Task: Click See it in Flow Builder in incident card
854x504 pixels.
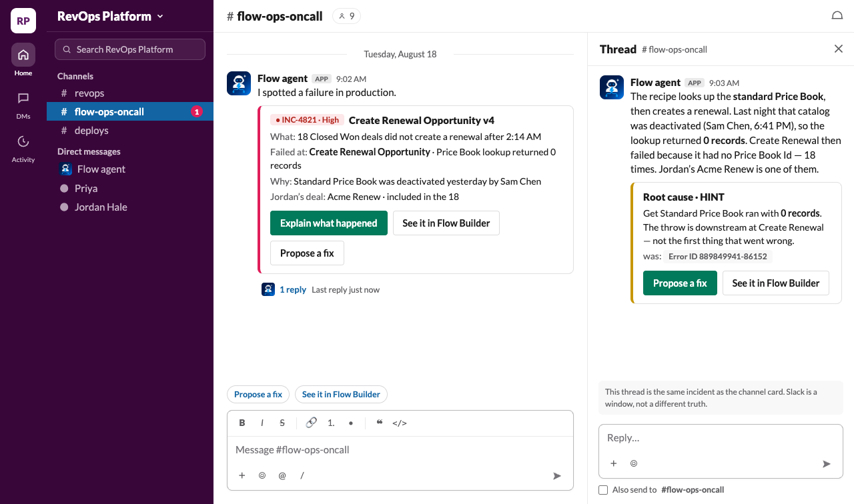Action: 446,223
